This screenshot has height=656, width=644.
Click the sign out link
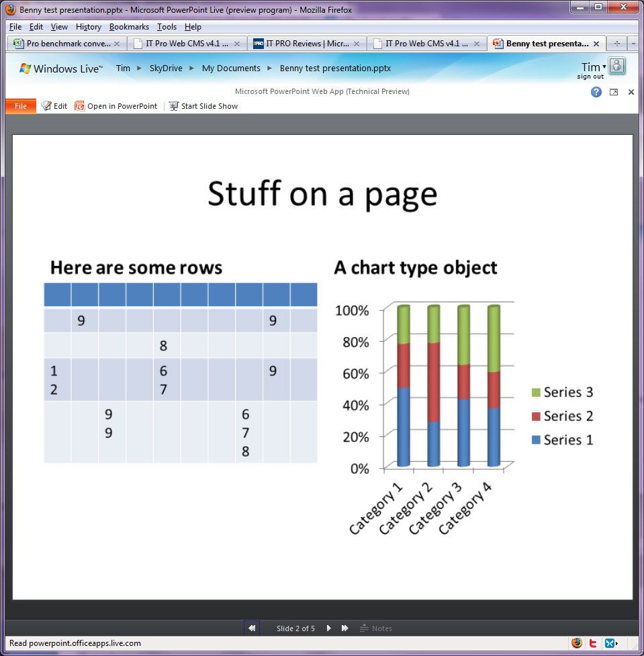click(x=592, y=77)
